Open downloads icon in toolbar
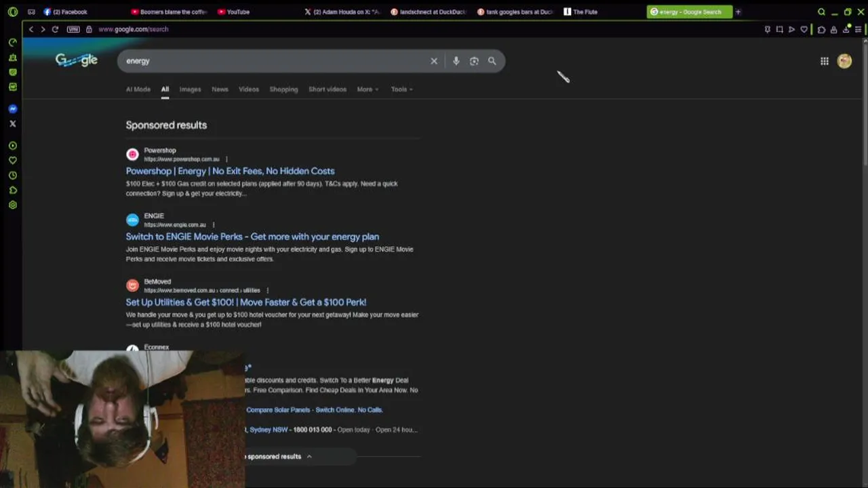The height and width of the screenshot is (488, 868). [847, 29]
